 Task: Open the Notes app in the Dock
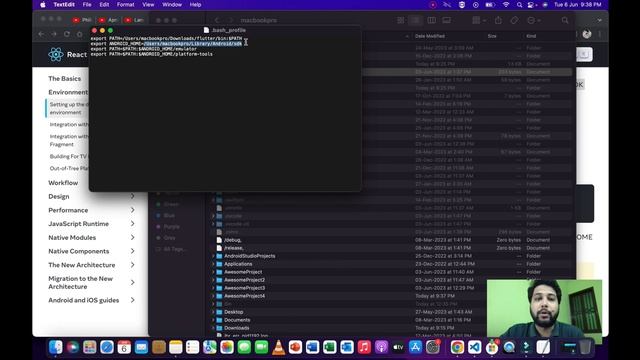tap(176, 347)
